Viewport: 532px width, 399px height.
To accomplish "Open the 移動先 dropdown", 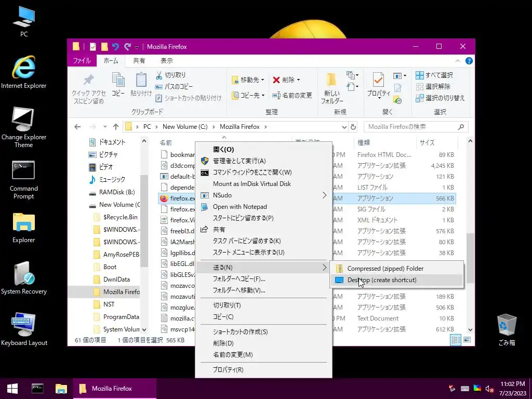I will pyautogui.click(x=248, y=79).
